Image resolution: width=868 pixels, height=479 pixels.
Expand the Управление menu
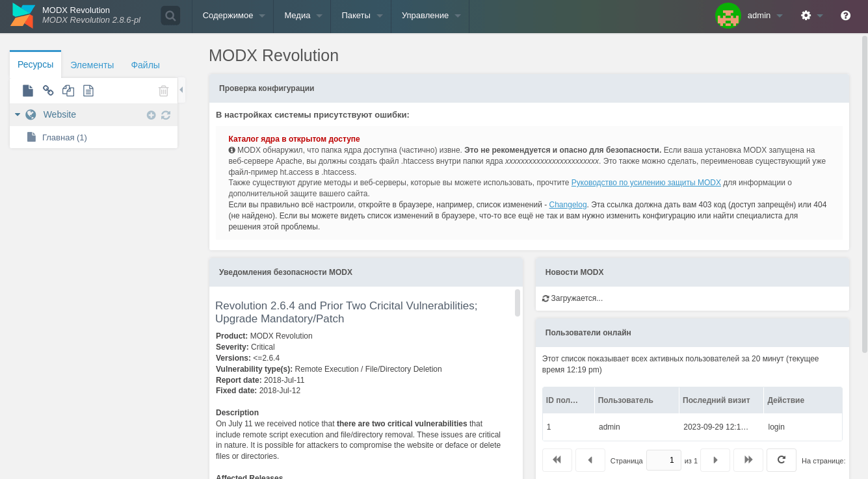430,16
